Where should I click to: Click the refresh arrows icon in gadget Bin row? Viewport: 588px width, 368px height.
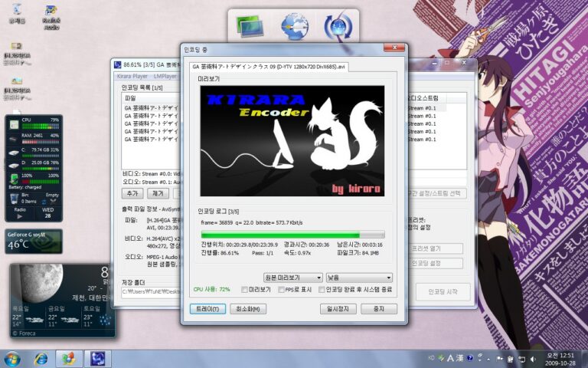44,202
